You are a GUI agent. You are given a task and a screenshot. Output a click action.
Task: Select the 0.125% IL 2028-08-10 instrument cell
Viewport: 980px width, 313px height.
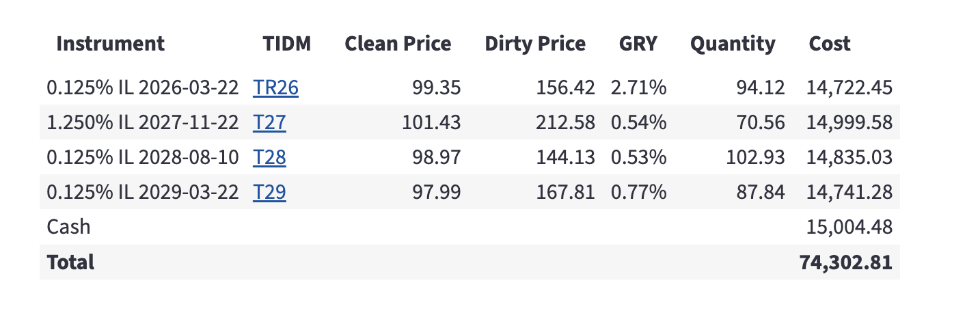point(142,157)
